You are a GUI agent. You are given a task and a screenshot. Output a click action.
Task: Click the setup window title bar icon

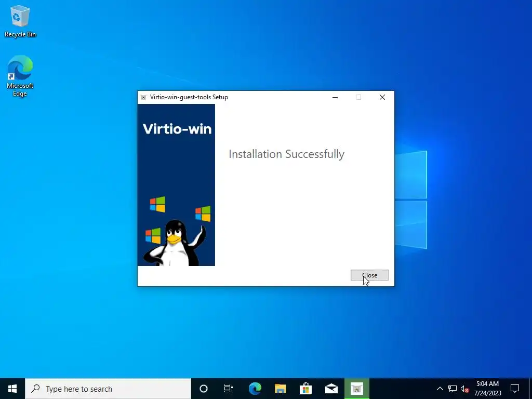pos(143,97)
